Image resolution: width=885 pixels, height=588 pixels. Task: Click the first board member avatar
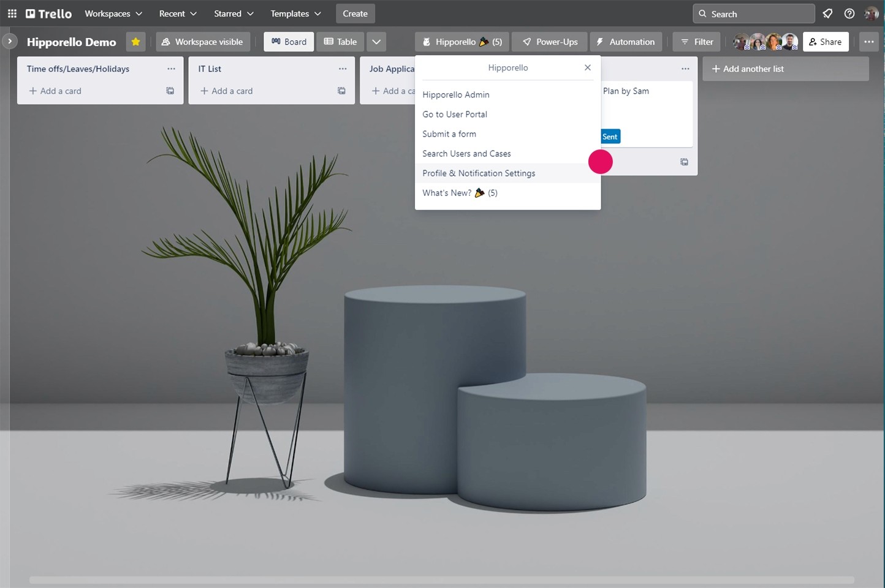742,42
